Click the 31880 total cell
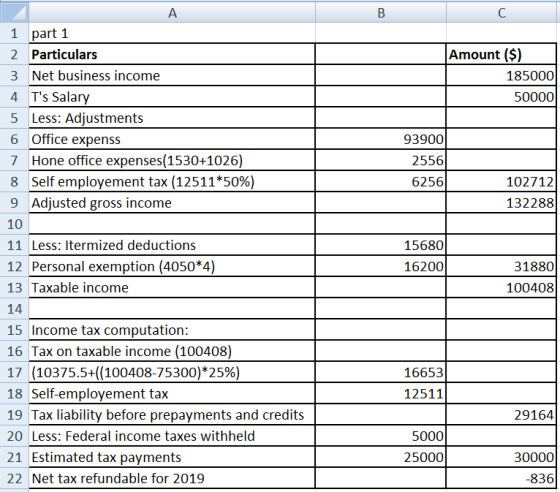Viewport: 560px width, 492px height. point(501,266)
